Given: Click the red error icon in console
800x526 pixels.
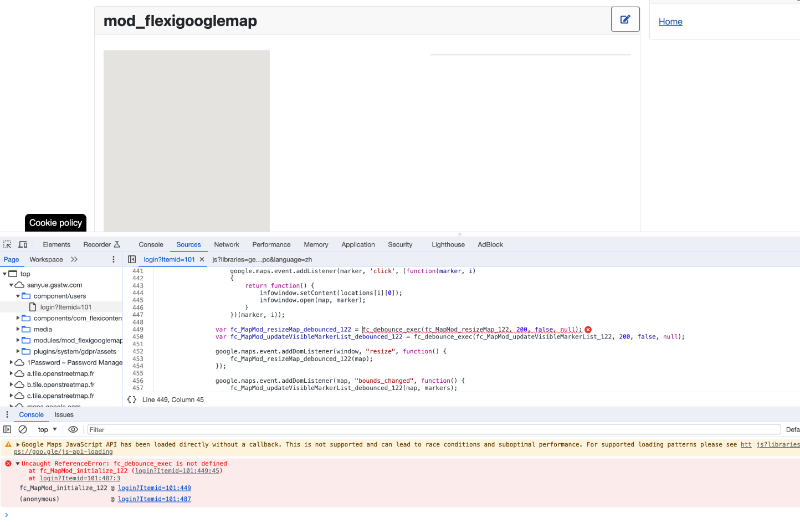Looking at the screenshot, I should click(8, 463).
